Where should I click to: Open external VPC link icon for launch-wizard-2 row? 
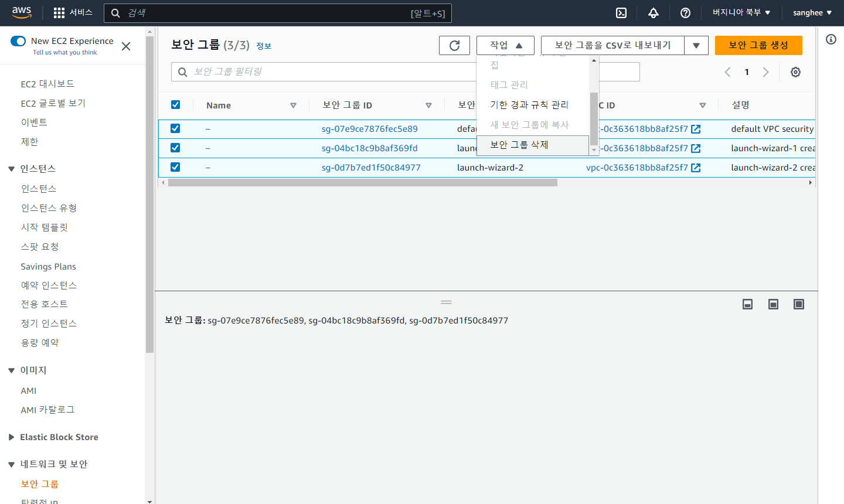(x=696, y=168)
